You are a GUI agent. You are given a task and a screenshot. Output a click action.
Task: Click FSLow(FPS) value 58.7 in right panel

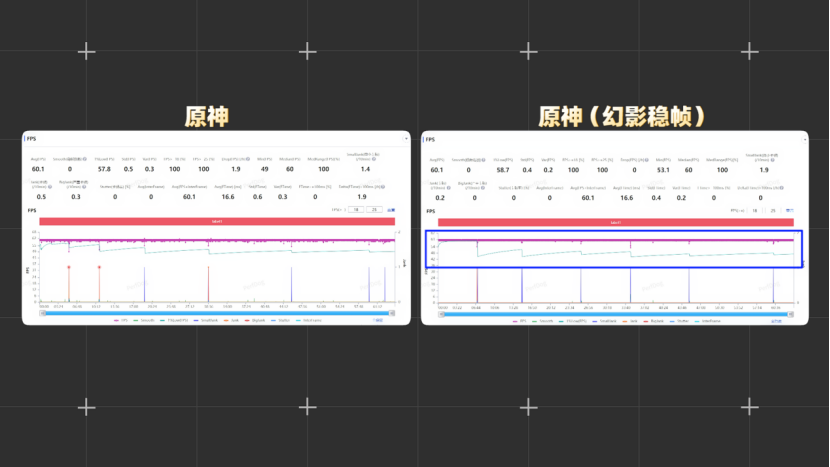pyautogui.click(x=503, y=170)
